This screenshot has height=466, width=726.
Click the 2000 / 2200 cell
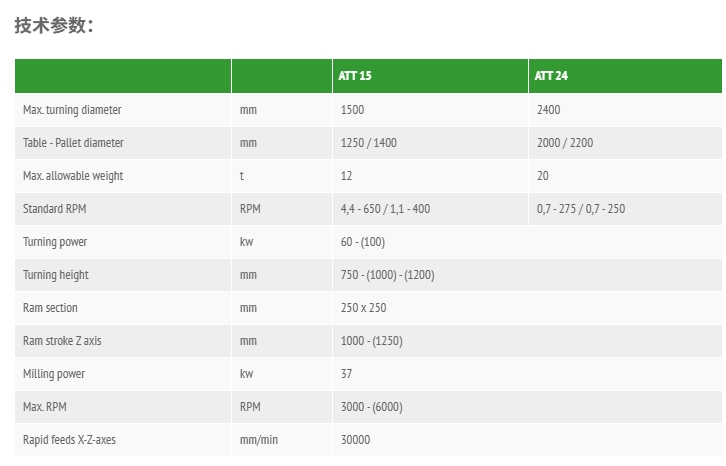click(565, 143)
